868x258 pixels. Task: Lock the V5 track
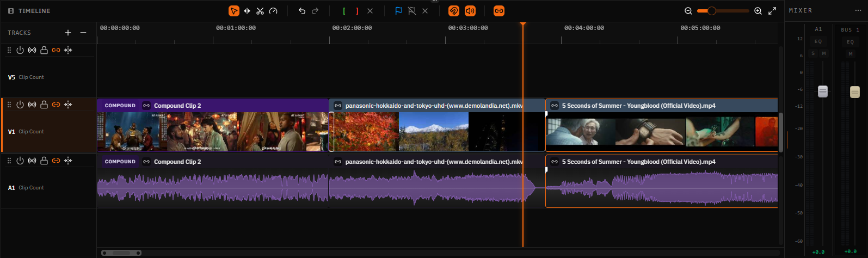44,50
